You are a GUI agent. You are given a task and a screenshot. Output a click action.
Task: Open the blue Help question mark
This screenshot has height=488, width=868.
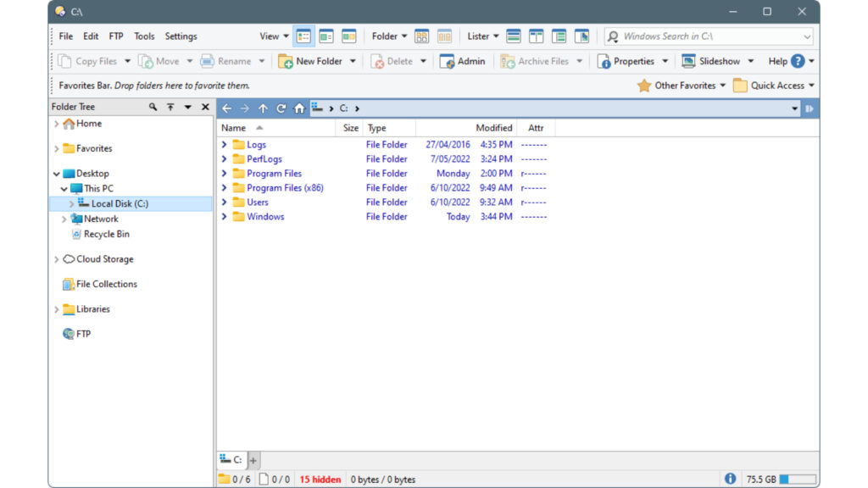coord(797,61)
